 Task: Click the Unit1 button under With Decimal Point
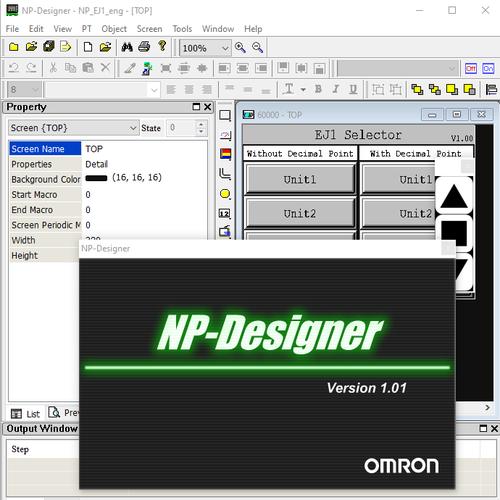[399, 179]
